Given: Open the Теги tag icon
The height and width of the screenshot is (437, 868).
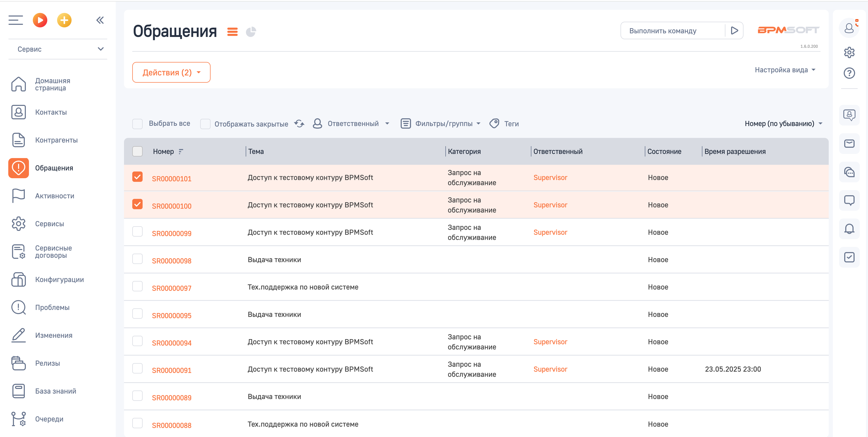Looking at the screenshot, I should coord(494,124).
